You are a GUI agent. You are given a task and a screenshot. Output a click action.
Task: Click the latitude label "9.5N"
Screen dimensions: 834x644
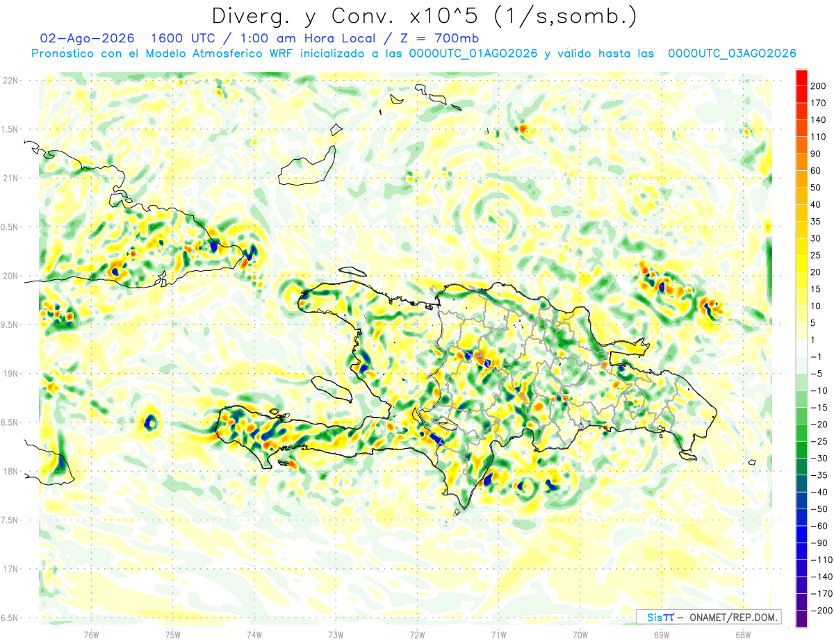pos(9,324)
